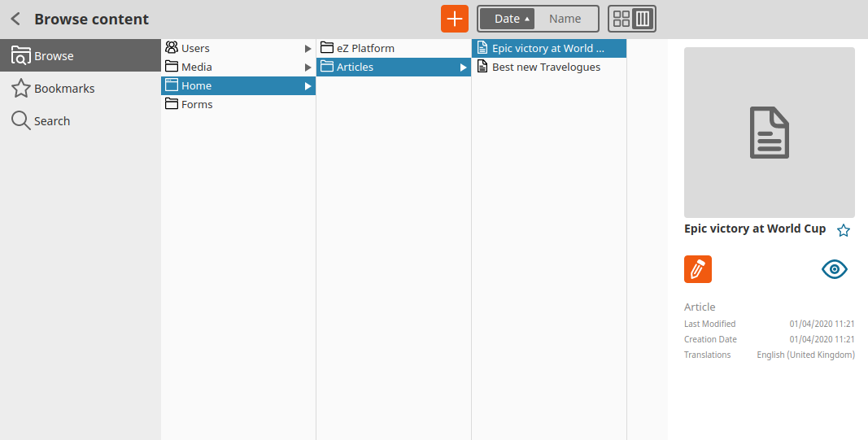Viewport: 868px width, 440px height.
Task: Click the article preview thumbnail
Action: [770, 133]
